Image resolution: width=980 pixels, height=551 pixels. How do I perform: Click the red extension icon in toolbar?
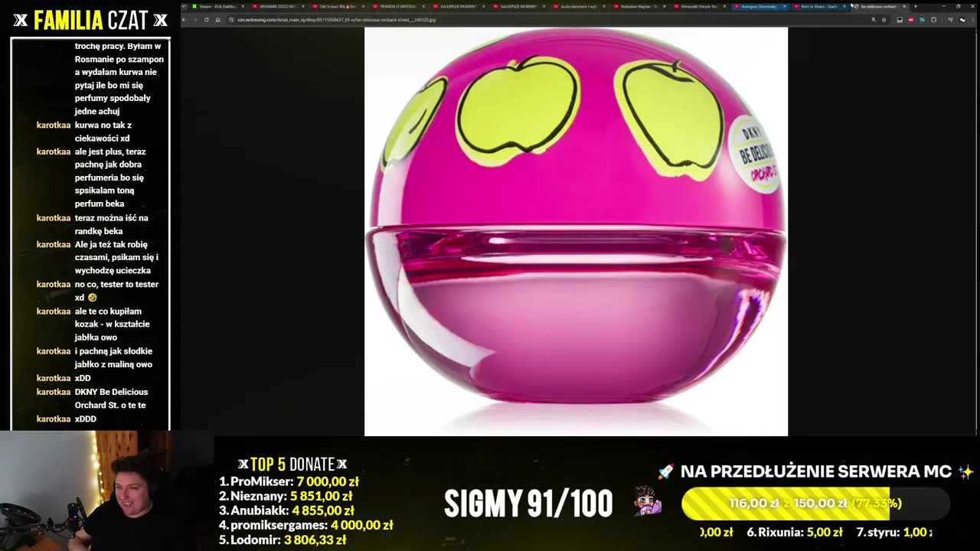click(910, 20)
